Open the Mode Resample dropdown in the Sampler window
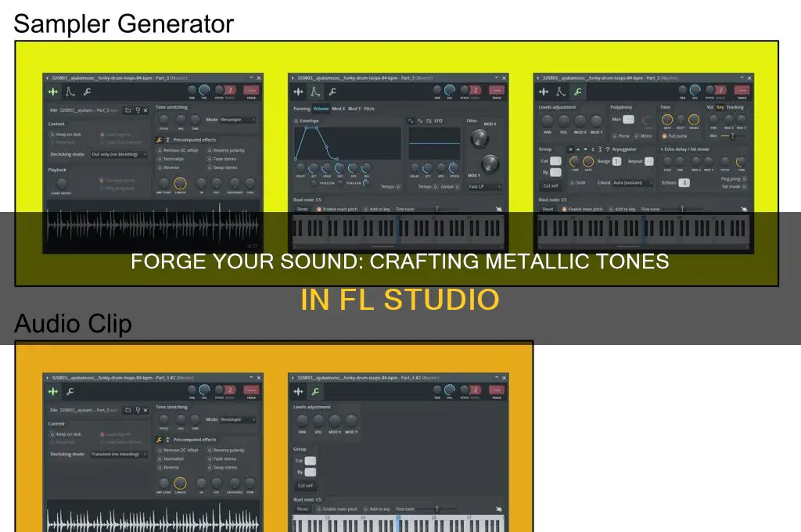Image resolution: width=801 pixels, height=532 pixels. click(238, 120)
